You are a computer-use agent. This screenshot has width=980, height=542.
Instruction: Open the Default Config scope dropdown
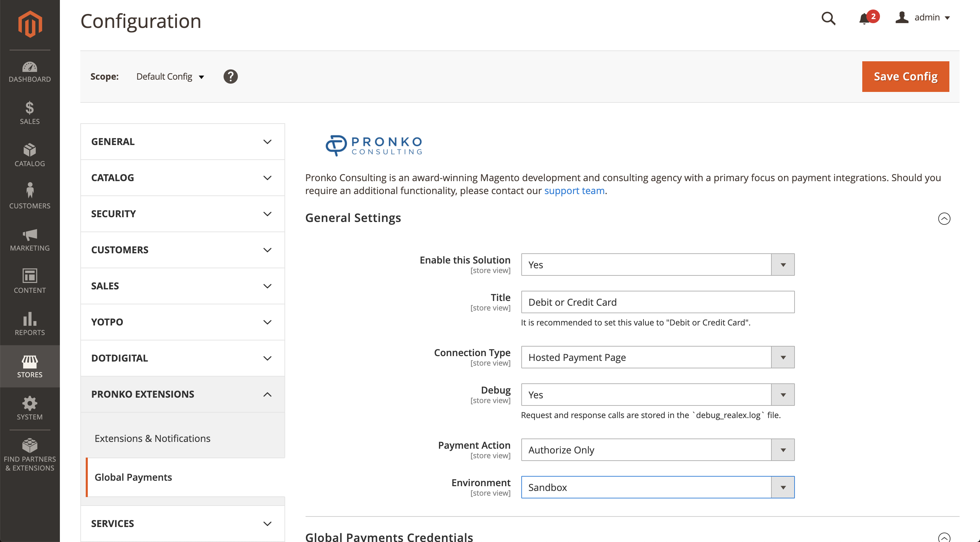click(x=170, y=76)
